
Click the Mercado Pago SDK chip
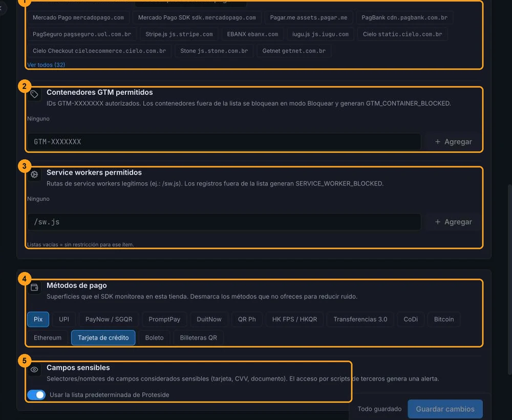click(197, 17)
